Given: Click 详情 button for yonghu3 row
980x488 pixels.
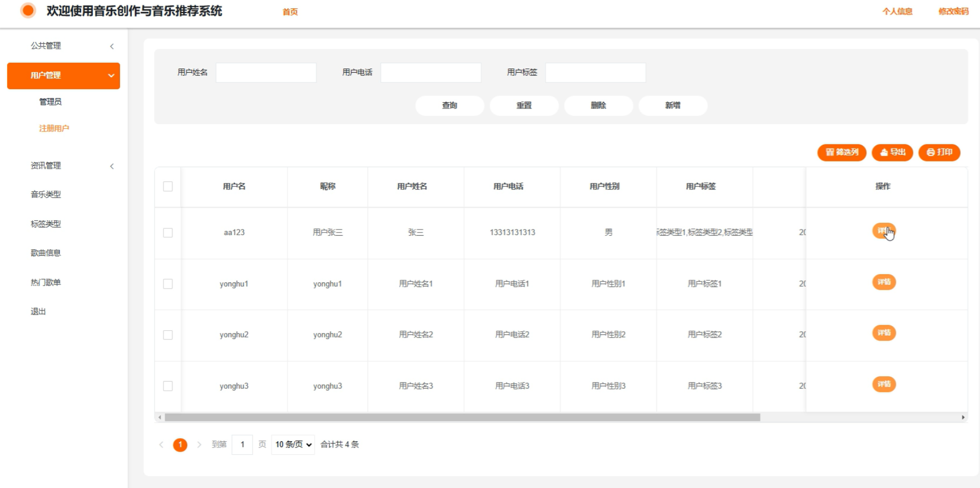Looking at the screenshot, I should click(x=884, y=384).
